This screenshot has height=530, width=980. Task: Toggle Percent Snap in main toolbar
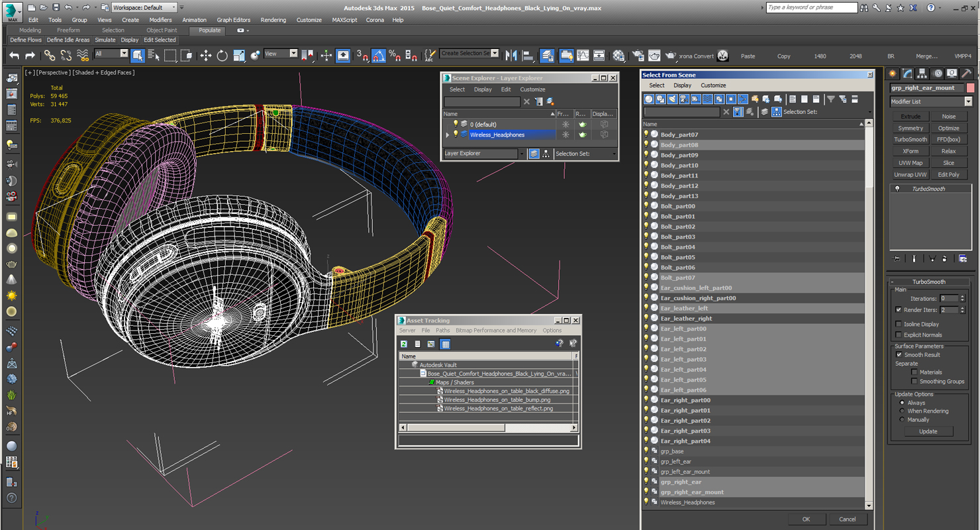click(395, 56)
